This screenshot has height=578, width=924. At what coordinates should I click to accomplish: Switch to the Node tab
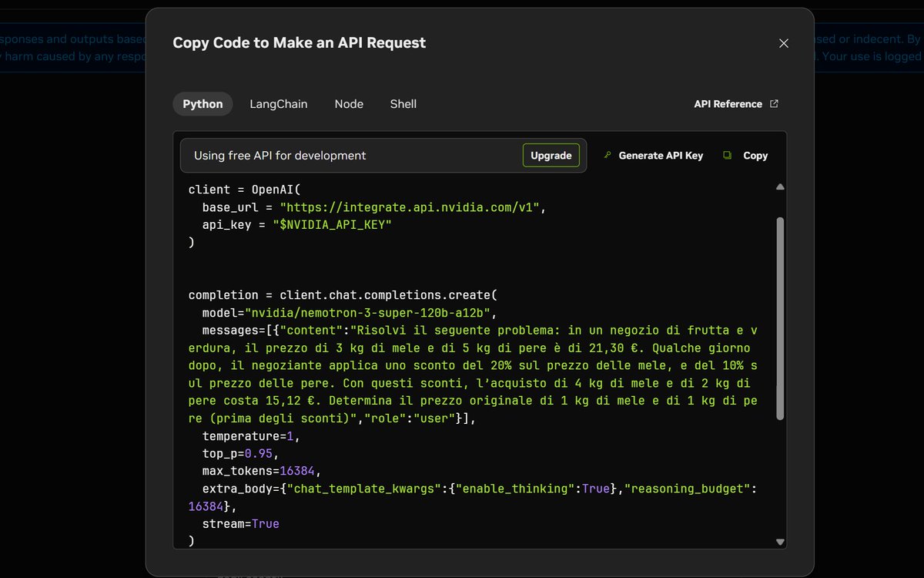click(349, 104)
